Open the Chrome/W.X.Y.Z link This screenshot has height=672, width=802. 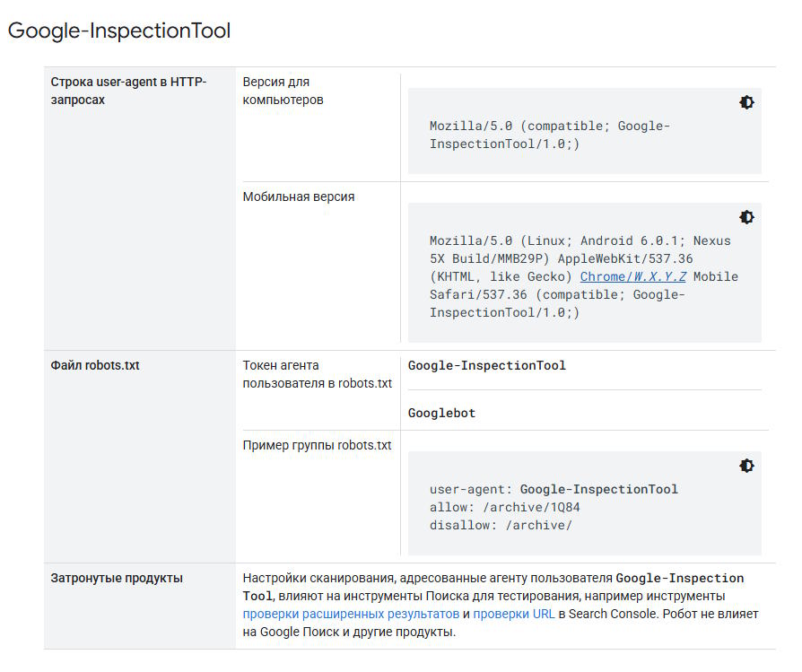tap(632, 276)
